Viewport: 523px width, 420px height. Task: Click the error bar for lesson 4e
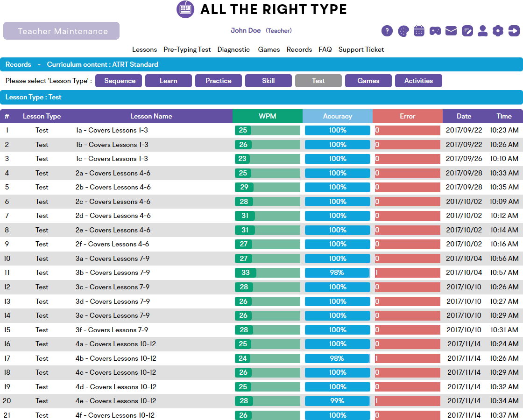[408, 401]
